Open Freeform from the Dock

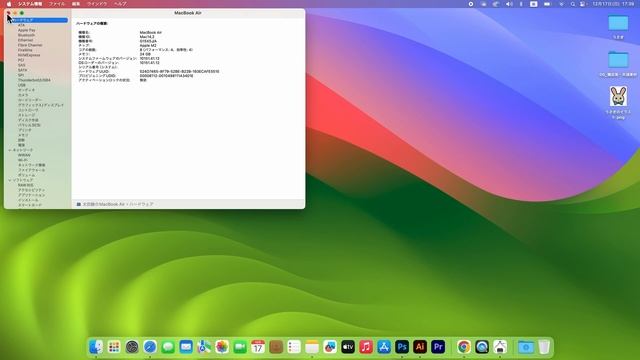pyautogui.click(x=330, y=347)
